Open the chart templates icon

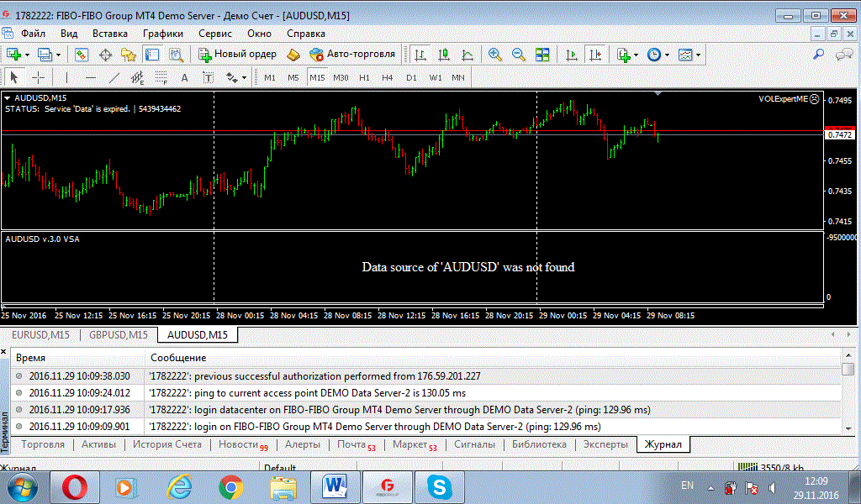pyautogui.click(x=684, y=55)
